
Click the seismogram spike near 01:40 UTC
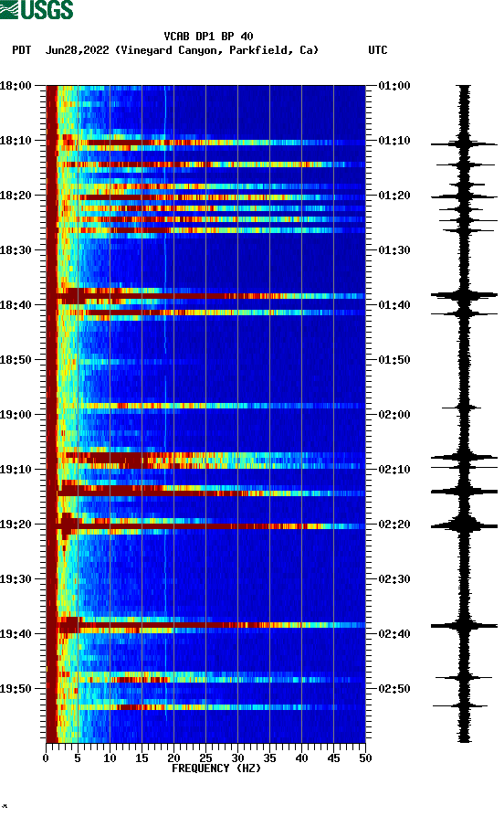tap(464, 295)
